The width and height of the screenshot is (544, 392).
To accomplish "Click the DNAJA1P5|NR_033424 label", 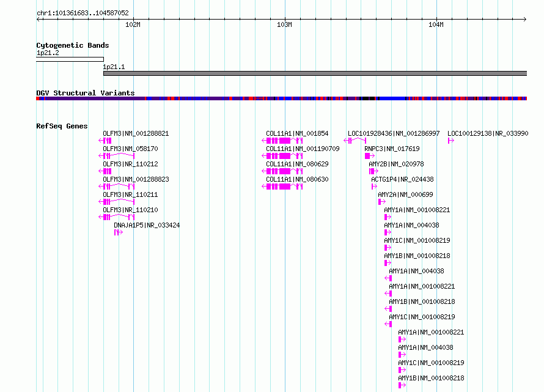I will pos(147,225).
